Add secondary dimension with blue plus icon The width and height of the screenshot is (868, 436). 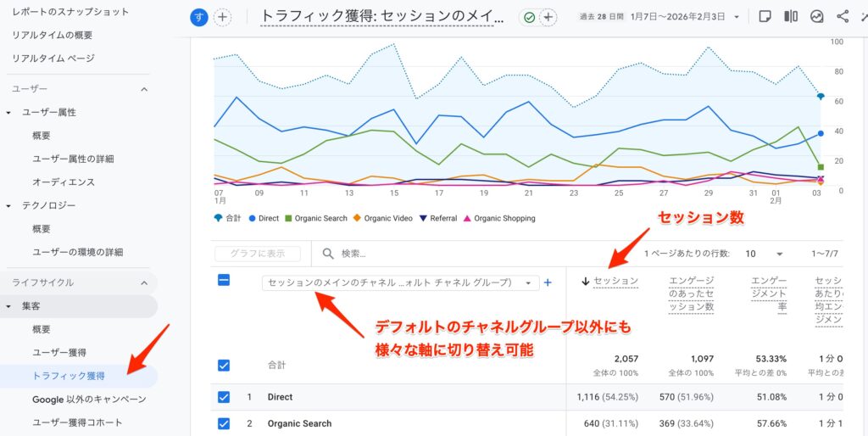(x=548, y=282)
